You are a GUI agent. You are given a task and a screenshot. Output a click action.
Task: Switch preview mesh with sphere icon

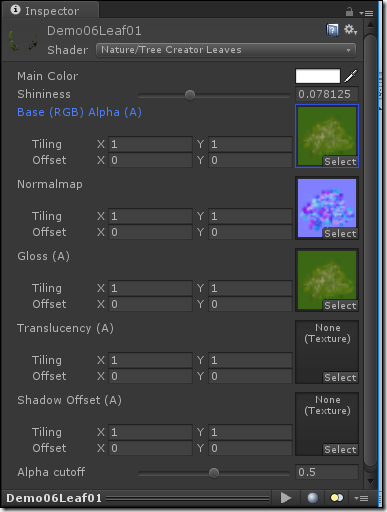[313, 498]
